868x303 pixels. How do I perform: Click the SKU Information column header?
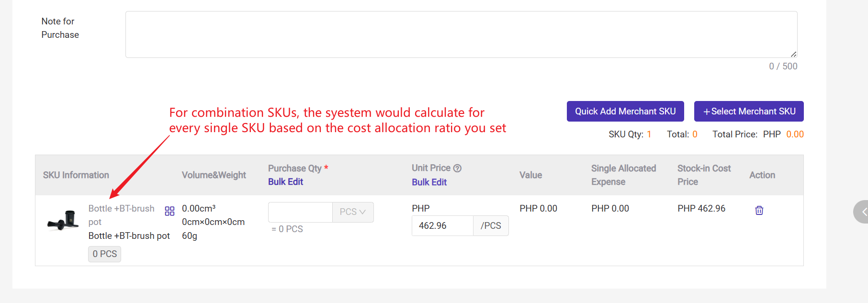(76, 175)
